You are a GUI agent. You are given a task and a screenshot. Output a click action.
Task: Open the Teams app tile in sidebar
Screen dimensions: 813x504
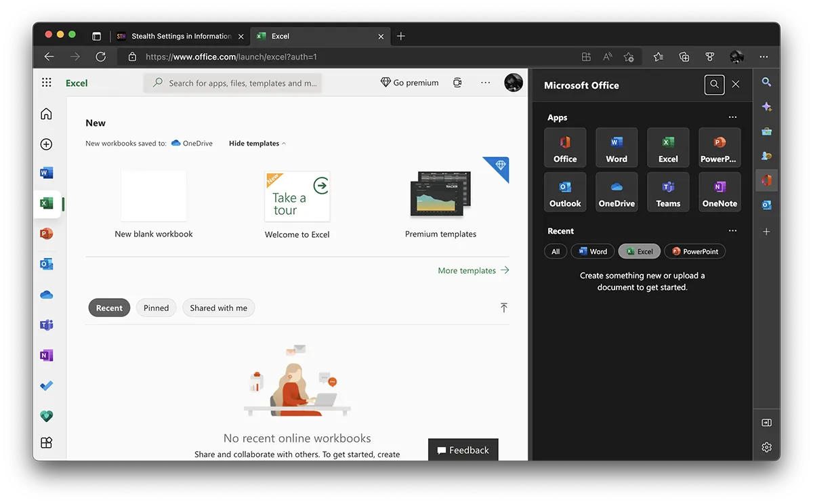(668, 192)
